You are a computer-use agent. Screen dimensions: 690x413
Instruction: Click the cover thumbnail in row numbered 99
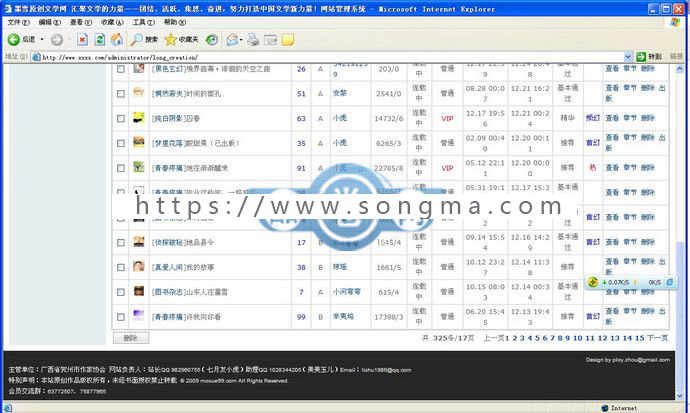[139, 316]
